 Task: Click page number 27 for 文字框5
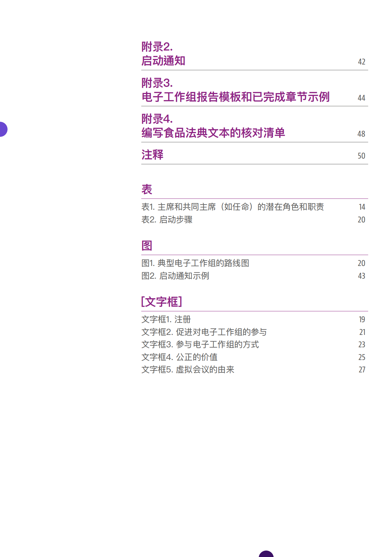pos(362,370)
